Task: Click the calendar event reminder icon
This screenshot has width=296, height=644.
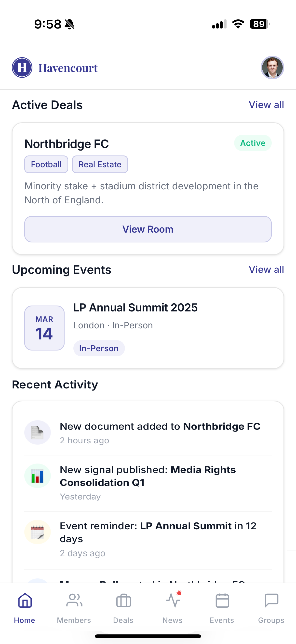Action: coord(38,532)
